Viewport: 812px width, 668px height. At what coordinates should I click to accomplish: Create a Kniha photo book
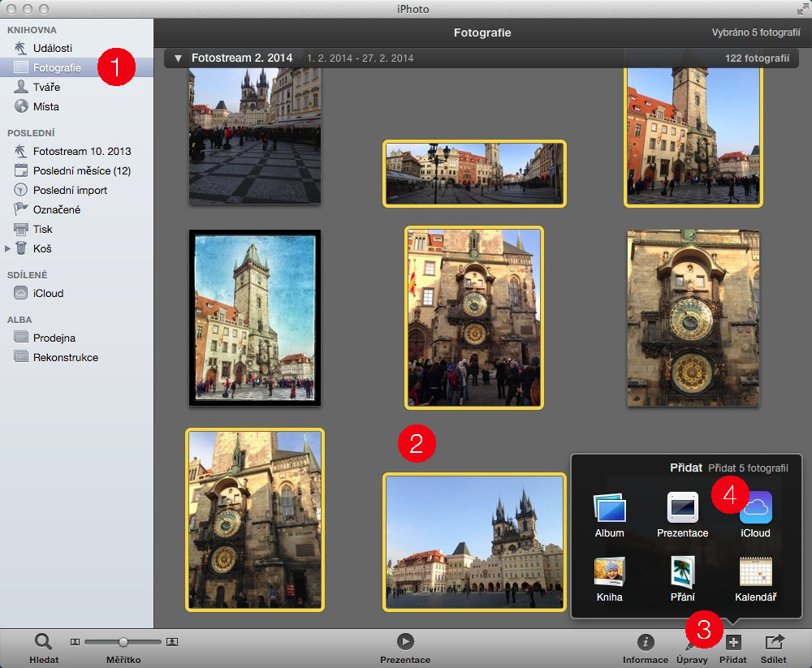(609, 572)
